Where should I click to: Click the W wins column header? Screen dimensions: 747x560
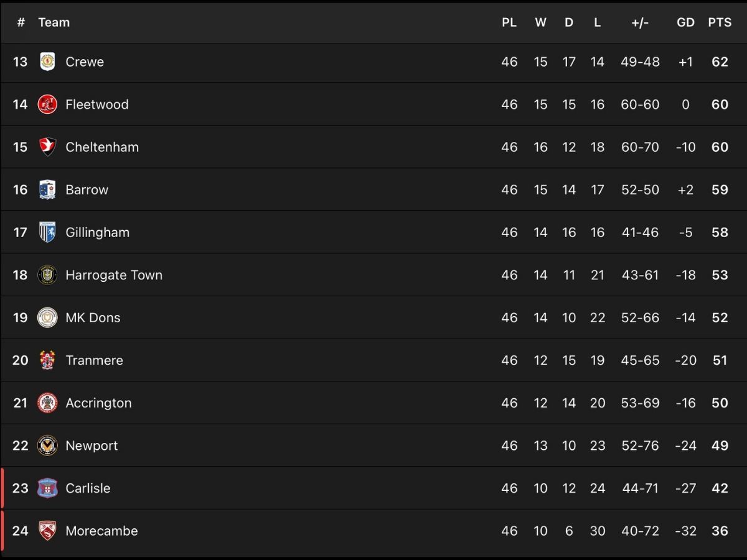click(540, 22)
